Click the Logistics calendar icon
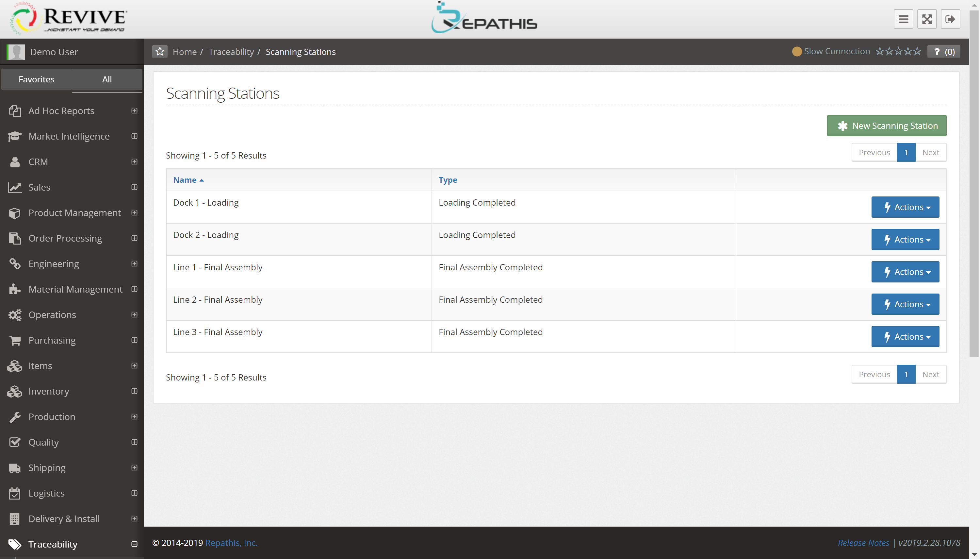The height and width of the screenshot is (559, 980). (x=15, y=493)
